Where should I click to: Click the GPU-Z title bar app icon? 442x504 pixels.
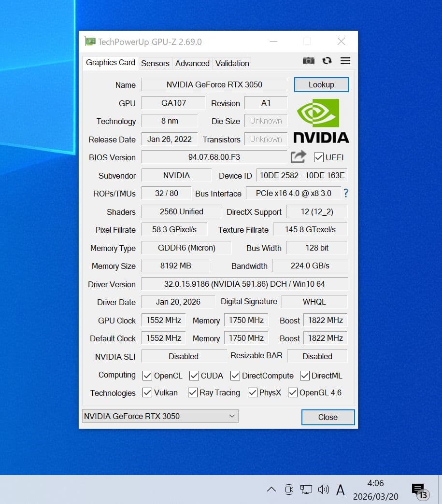90,42
